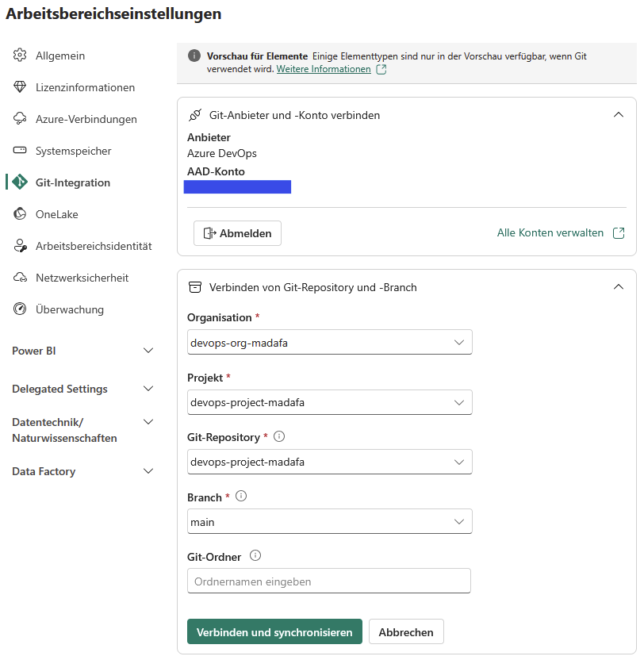This screenshot has width=644, height=660.
Task: Select Azure-Verbindungen in the sidebar
Action: click(86, 119)
